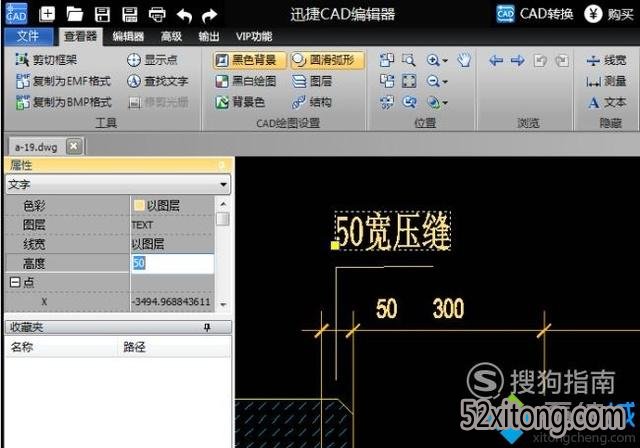Click the properties scroll down arrow
This screenshot has height=448, width=640.
[x=223, y=304]
